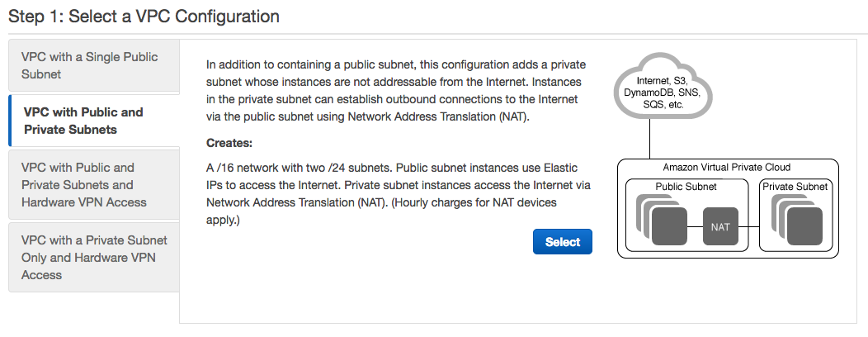Viewport: 868px width, 337px height.
Task: Click the configuration description paragraph text
Action: [396, 90]
